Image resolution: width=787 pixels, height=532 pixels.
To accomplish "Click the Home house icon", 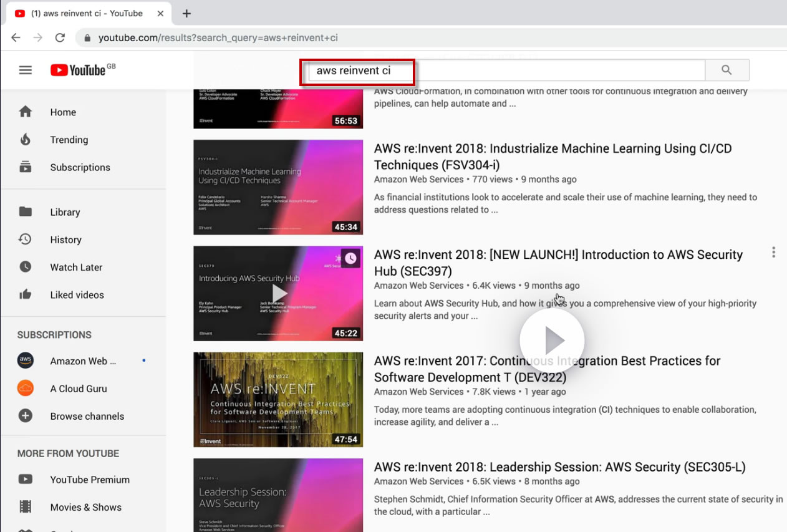I will (25, 112).
